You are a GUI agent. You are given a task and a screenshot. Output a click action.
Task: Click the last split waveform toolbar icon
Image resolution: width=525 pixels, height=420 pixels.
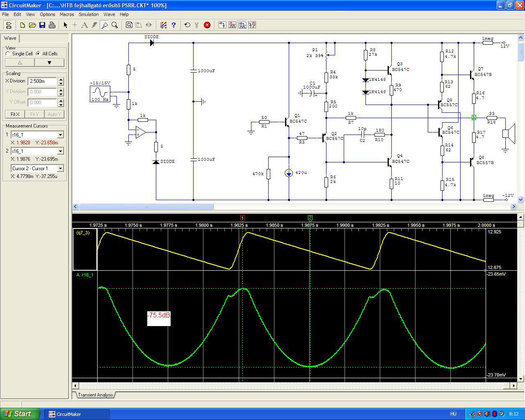pos(252,25)
